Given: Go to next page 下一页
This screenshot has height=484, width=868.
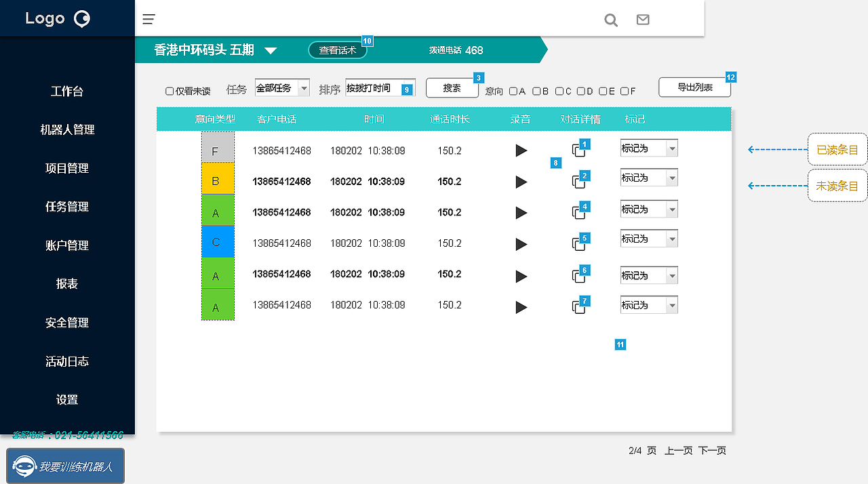Looking at the screenshot, I should 712,451.
